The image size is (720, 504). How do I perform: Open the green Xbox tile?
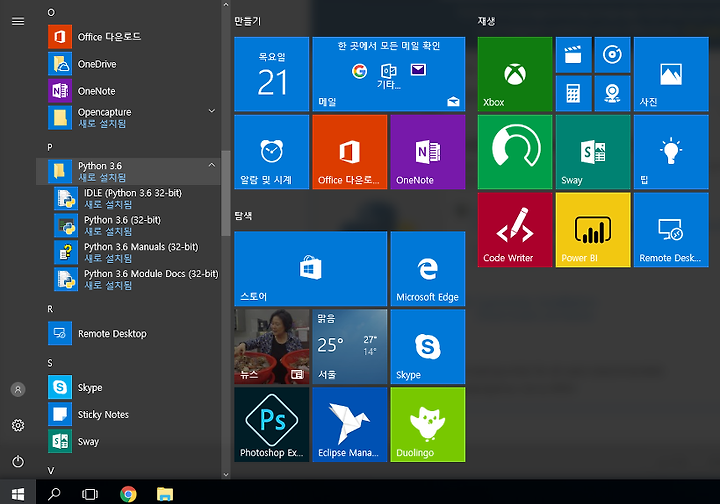(515, 74)
